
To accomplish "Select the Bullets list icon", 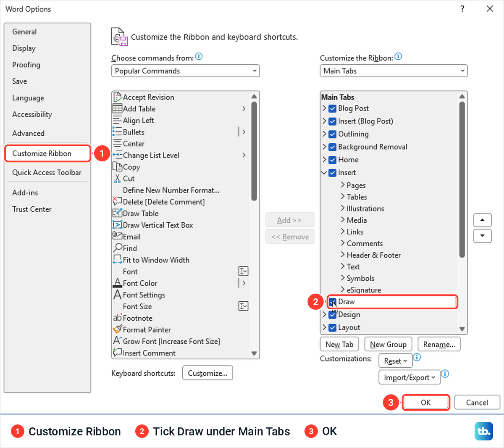I will 117,132.
